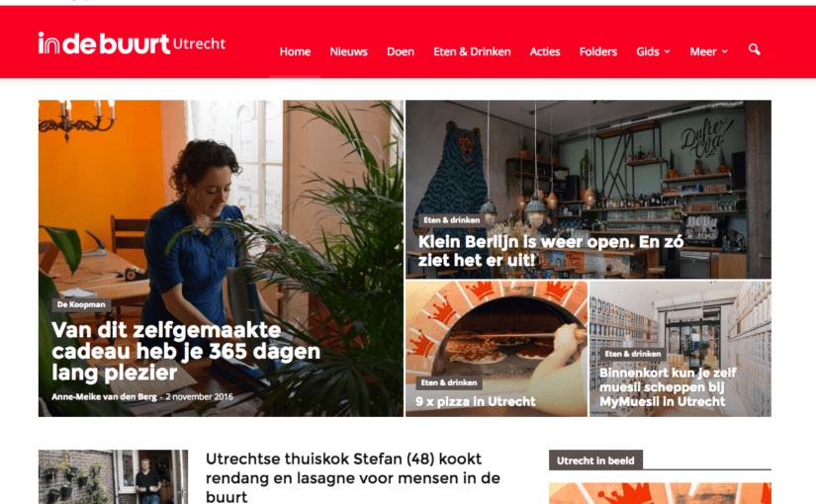
Task: Click the Stefan thuiskok article thumbnail
Action: [113, 477]
